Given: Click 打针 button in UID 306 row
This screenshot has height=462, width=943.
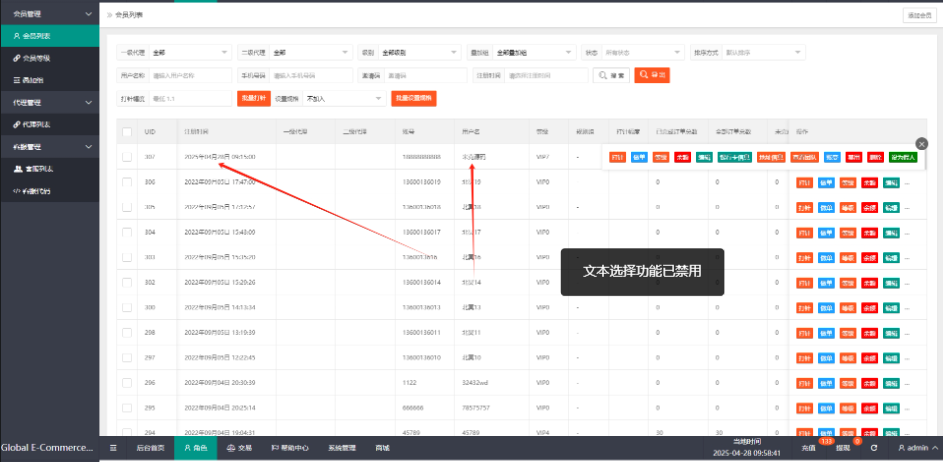Looking at the screenshot, I should tap(804, 182).
